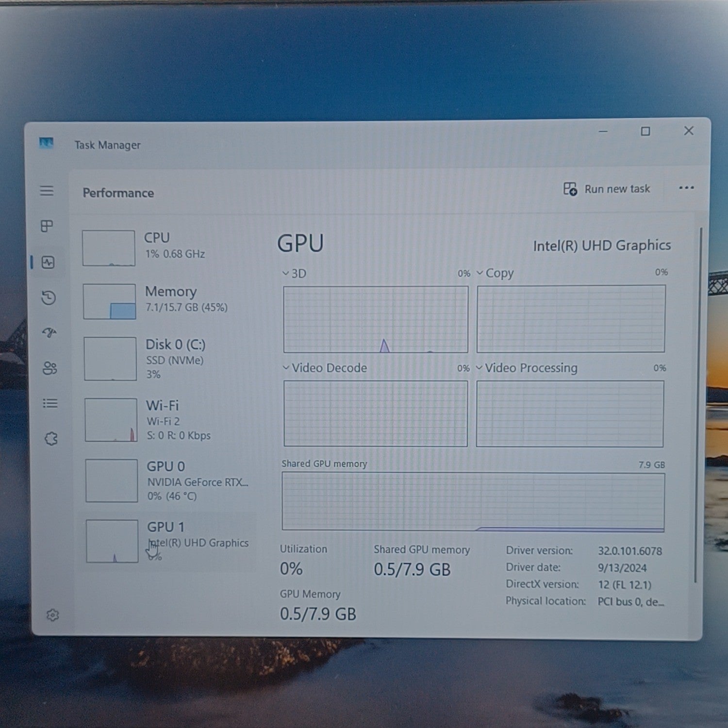Open the Details list icon
The height and width of the screenshot is (728, 728).
[x=50, y=403]
